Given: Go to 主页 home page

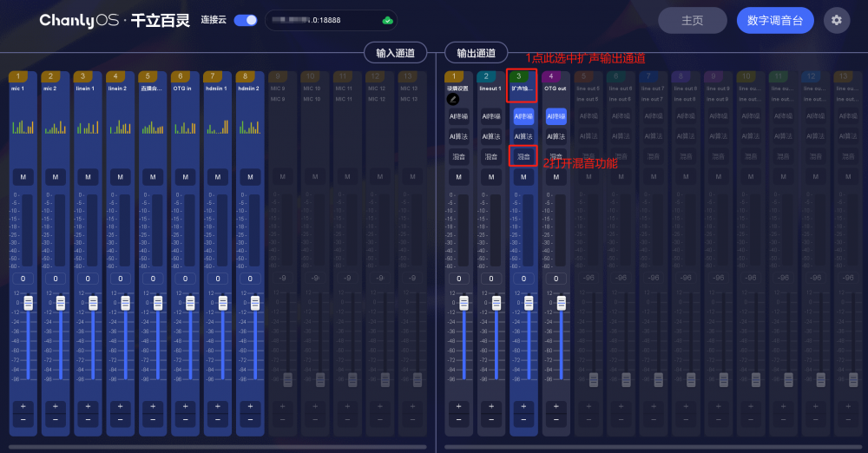Looking at the screenshot, I should click(692, 20).
